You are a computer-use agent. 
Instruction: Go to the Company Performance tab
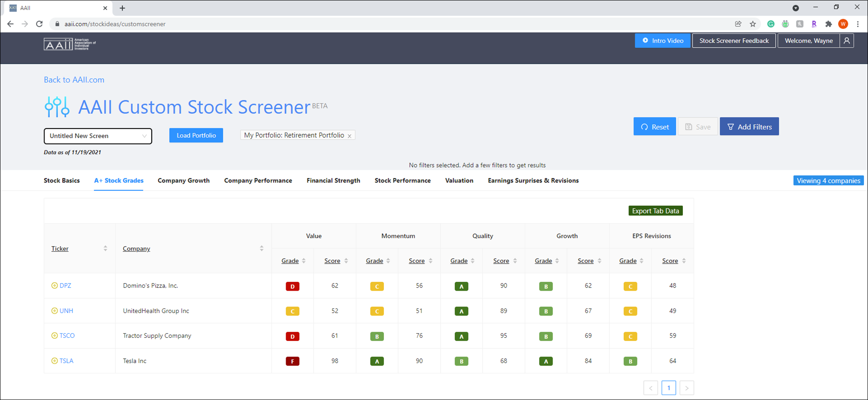(x=258, y=180)
